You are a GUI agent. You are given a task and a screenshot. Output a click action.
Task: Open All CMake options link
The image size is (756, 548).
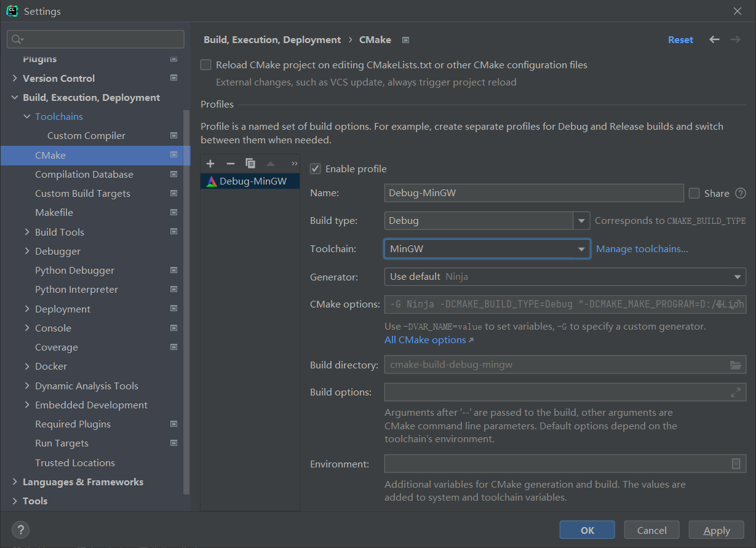coord(429,340)
